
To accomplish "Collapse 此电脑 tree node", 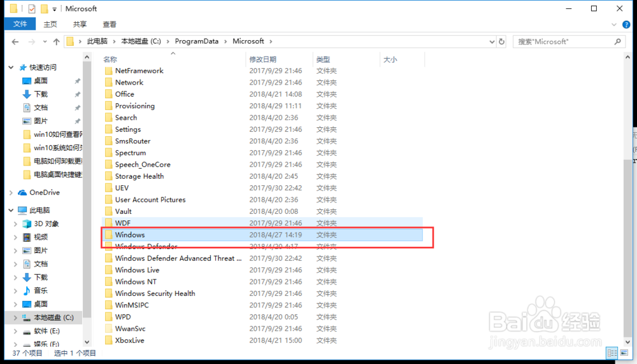I will pos(11,210).
